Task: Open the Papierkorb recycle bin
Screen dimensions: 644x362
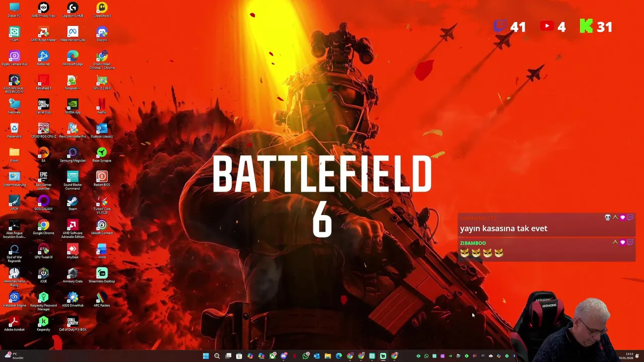Action: [14, 130]
